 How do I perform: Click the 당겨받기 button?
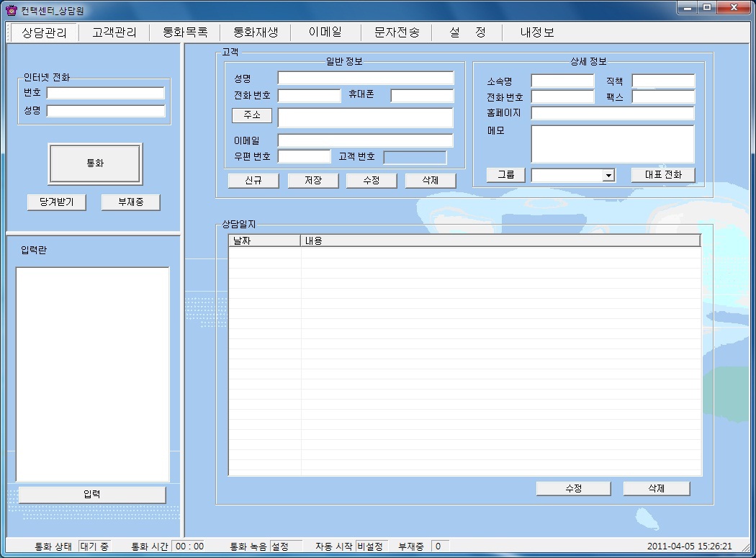point(57,202)
